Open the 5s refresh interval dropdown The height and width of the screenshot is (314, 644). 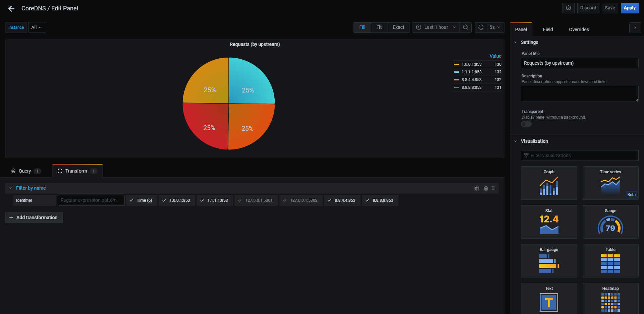(495, 27)
